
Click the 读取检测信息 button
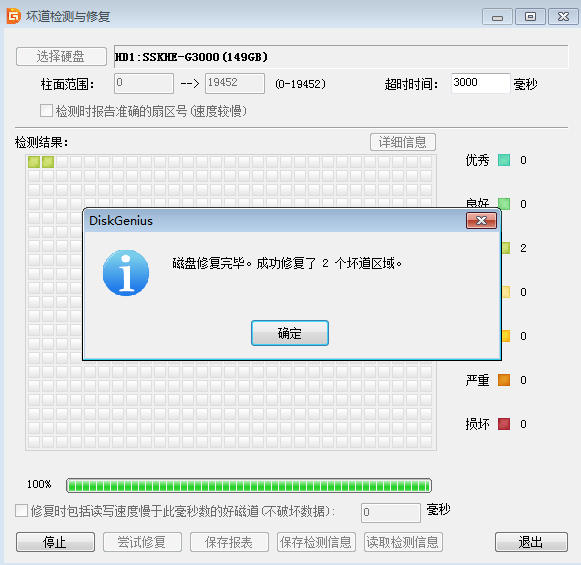403,542
